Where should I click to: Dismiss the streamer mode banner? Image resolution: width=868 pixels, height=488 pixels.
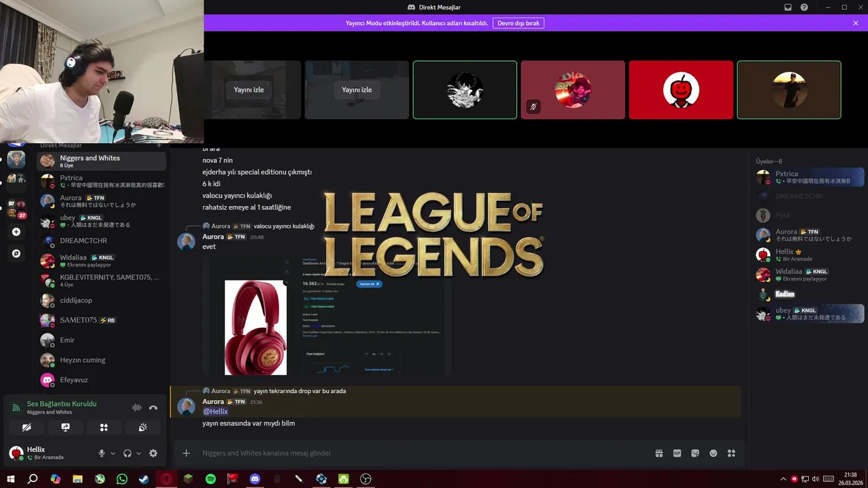point(856,23)
